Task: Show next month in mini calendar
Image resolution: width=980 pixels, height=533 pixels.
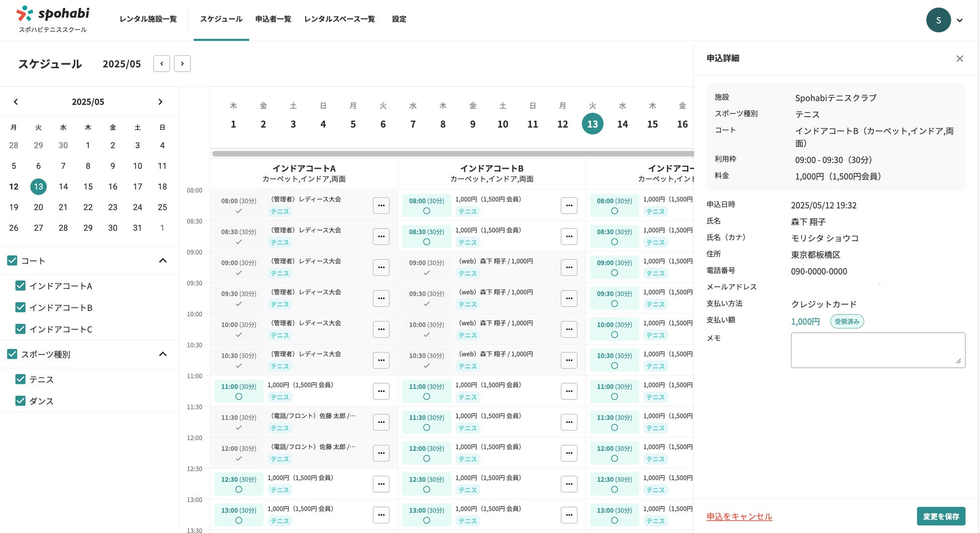Action: pyautogui.click(x=160, y=102)
